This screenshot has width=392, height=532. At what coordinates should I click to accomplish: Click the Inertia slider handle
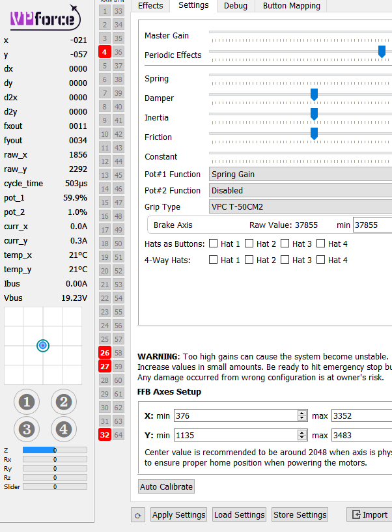click(315, 114)
